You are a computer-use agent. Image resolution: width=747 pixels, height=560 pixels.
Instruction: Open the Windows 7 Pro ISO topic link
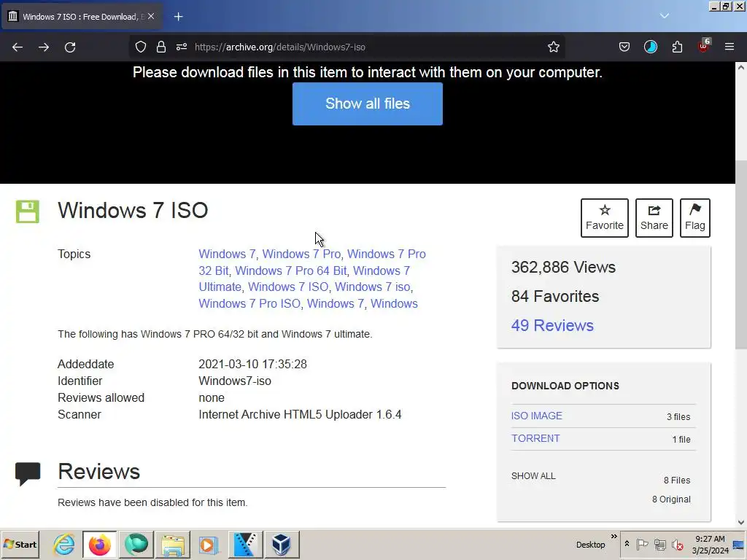tap(249, 303)
